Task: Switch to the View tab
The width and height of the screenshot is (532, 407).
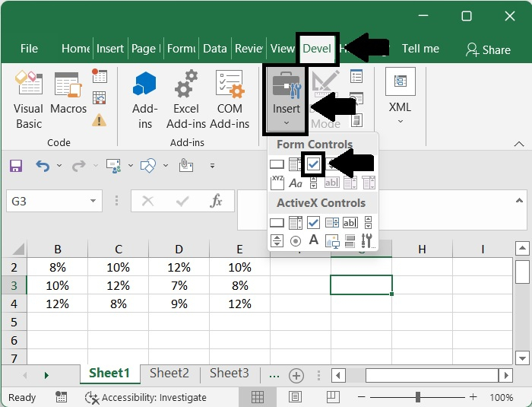Action: tap(282, 49)
